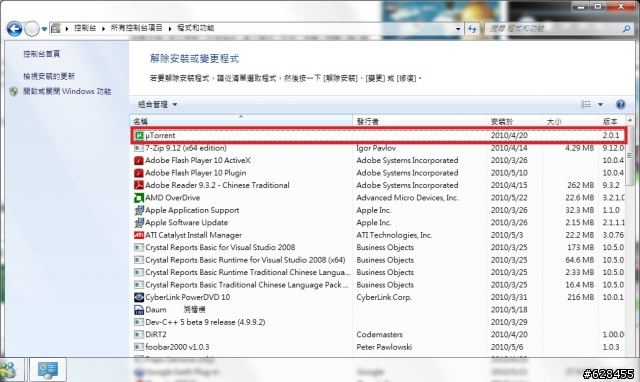640x382 pixels.
Task: Click the forward navigation arrow
Action: click(32, 29)
